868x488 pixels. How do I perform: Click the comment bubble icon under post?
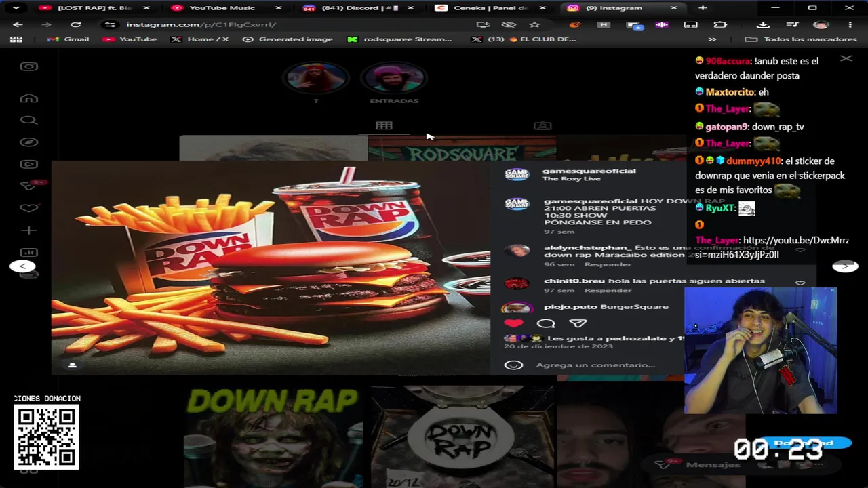pos(546,323)
